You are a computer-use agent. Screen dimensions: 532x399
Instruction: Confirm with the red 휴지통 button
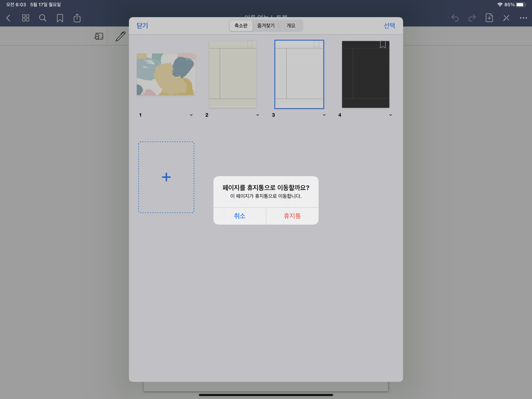point(292,216)
